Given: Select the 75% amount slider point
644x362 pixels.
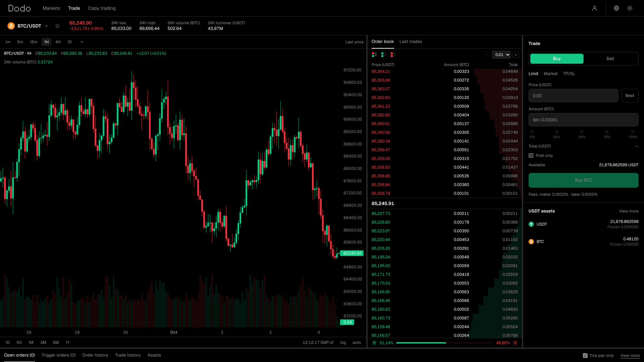Looking at the screenshot, I should (607, 132).
